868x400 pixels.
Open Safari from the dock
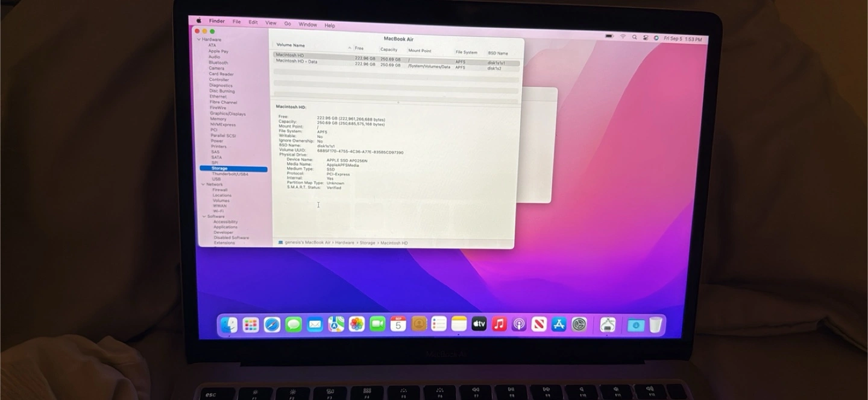(x=272, y=325)
